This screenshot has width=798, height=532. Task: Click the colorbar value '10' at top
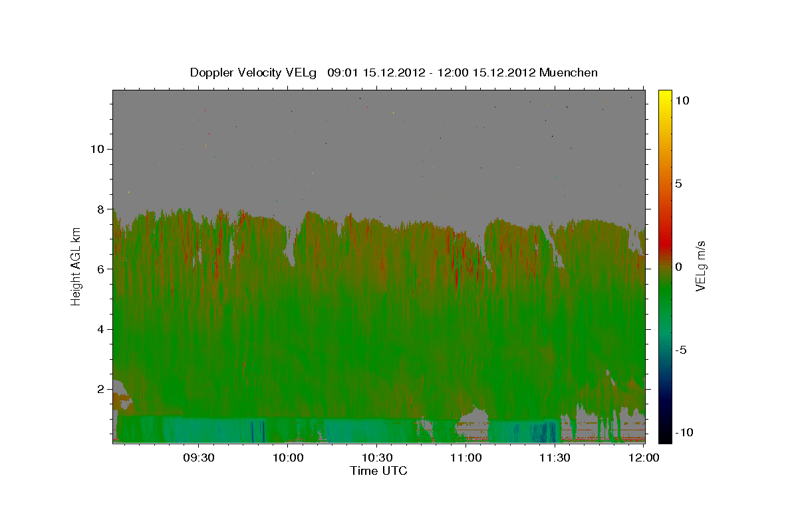pos(682,100)
